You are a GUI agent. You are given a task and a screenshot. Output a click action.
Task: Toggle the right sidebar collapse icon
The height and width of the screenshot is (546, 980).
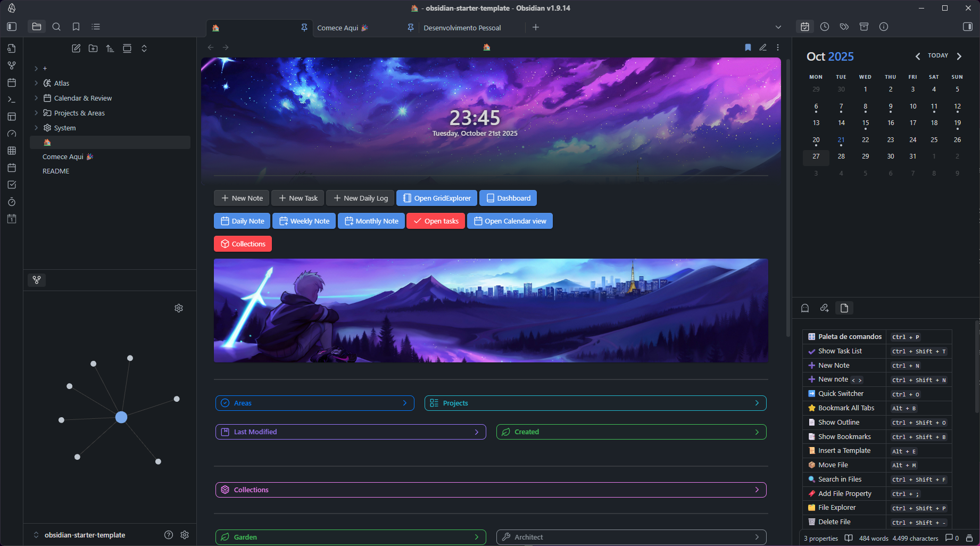[968, 27]
